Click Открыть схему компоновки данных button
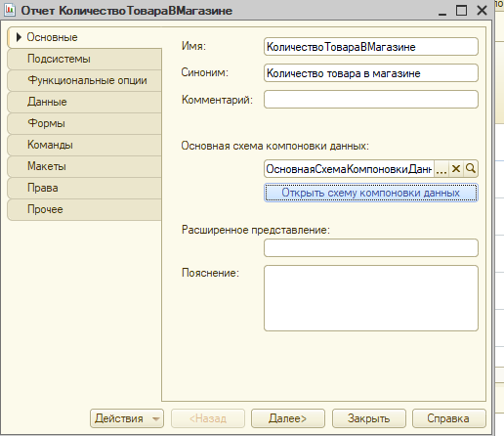 [371, 193]
